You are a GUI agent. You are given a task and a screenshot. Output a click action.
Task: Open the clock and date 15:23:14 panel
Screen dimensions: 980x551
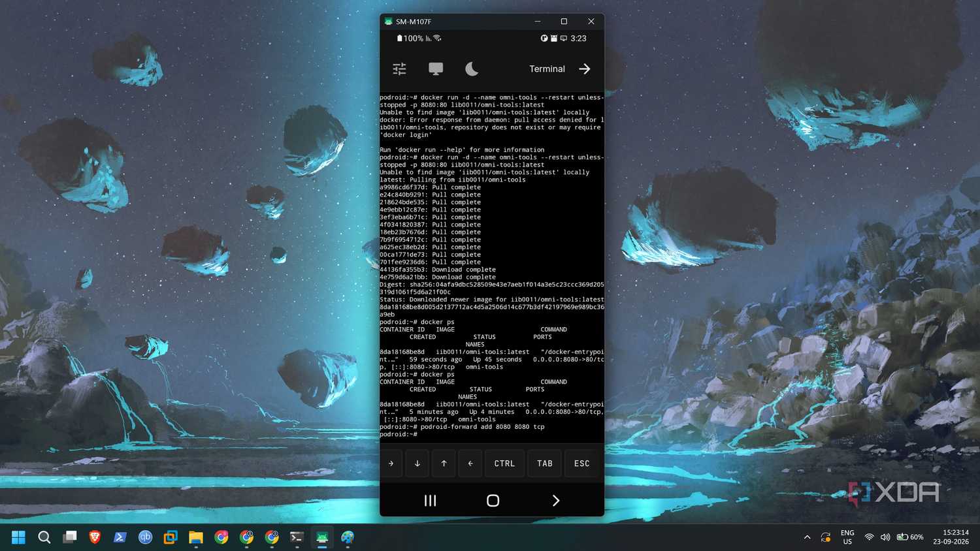click(x=951, y=537)
